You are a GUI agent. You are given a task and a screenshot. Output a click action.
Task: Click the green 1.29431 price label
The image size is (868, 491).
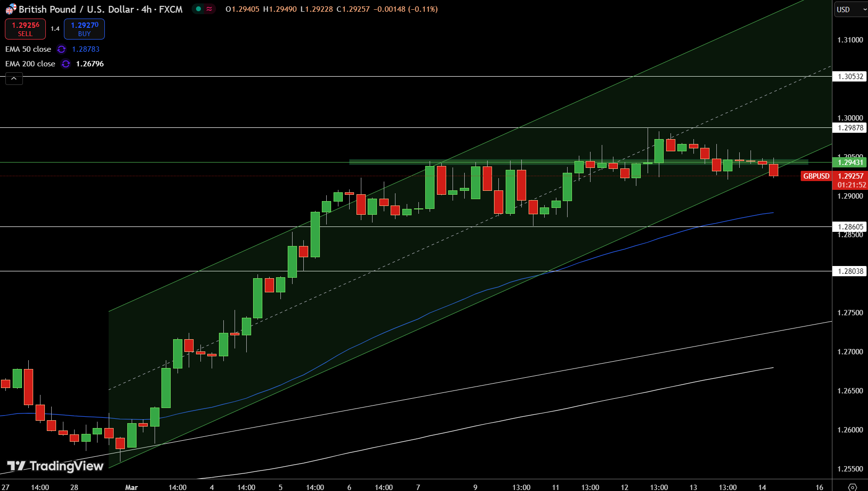click(x=850, y=163)
